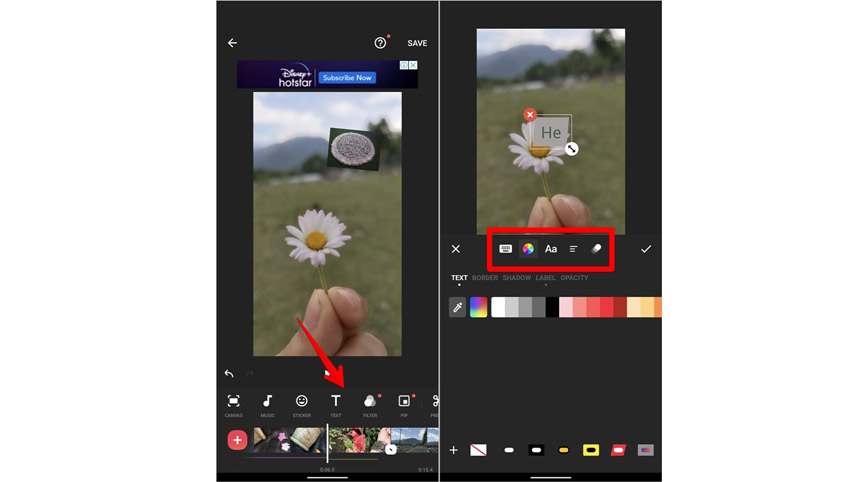This screenshot has width=856, height=482.
Task: Open the Filter tool
Action: tap(370, 405)
